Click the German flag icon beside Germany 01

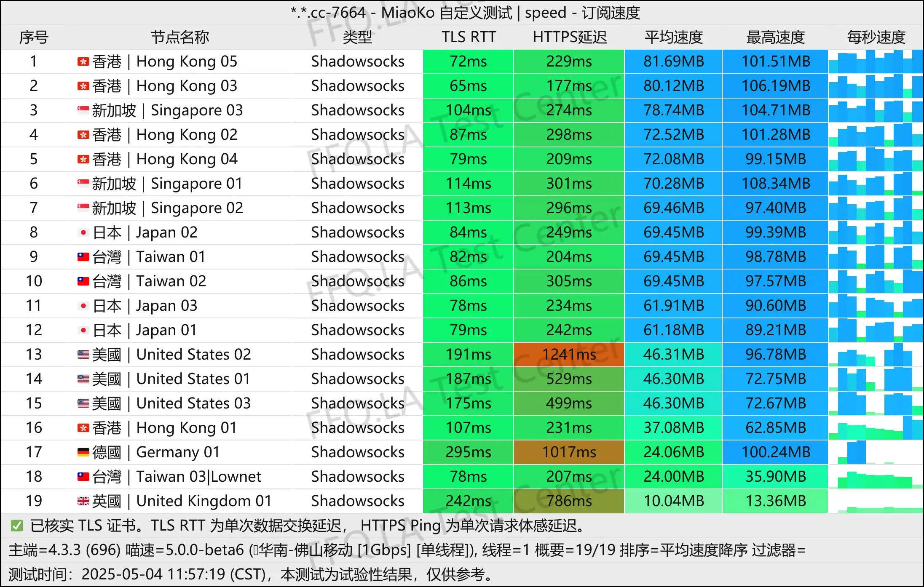pos(83,453)
